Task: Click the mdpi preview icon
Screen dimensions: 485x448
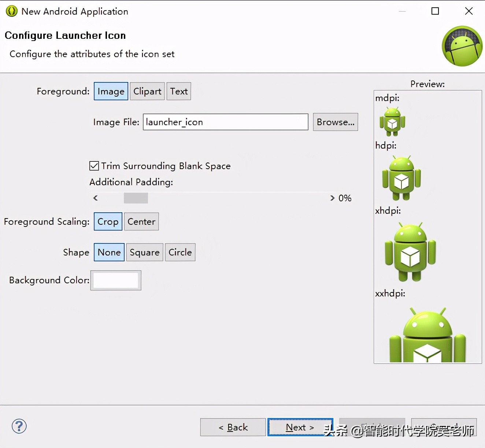Action: pyautogui.click(x=392, y=122)
